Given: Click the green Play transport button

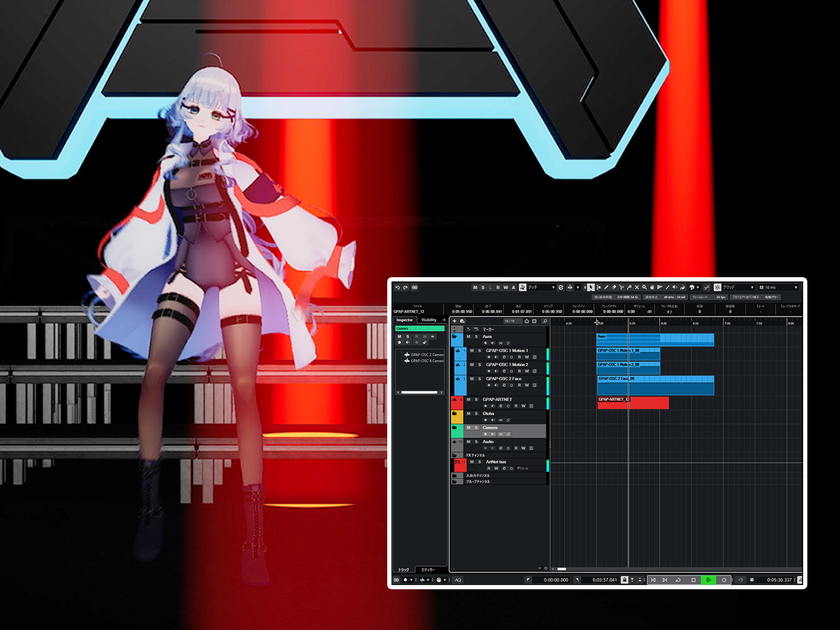Looking at the screenshot, I should click(x=709, y=580).
